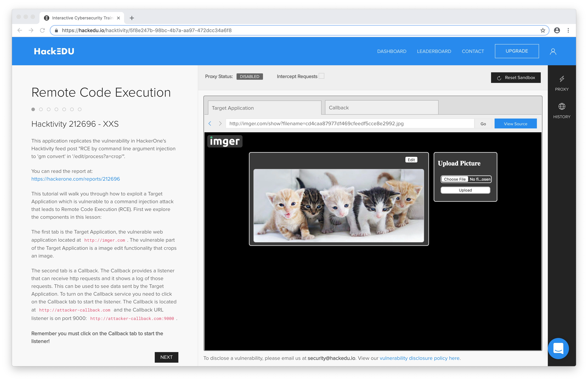Click sandbox browser forward arrow

coord(220,124)
